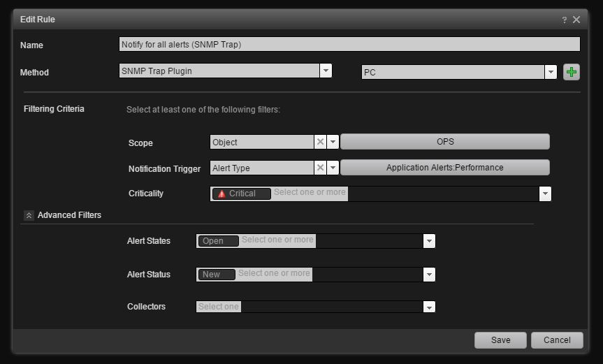Open the SNMP Trap Plugin method dropdown
This screenshot has height=364, width=603.
tap(326, 71)
